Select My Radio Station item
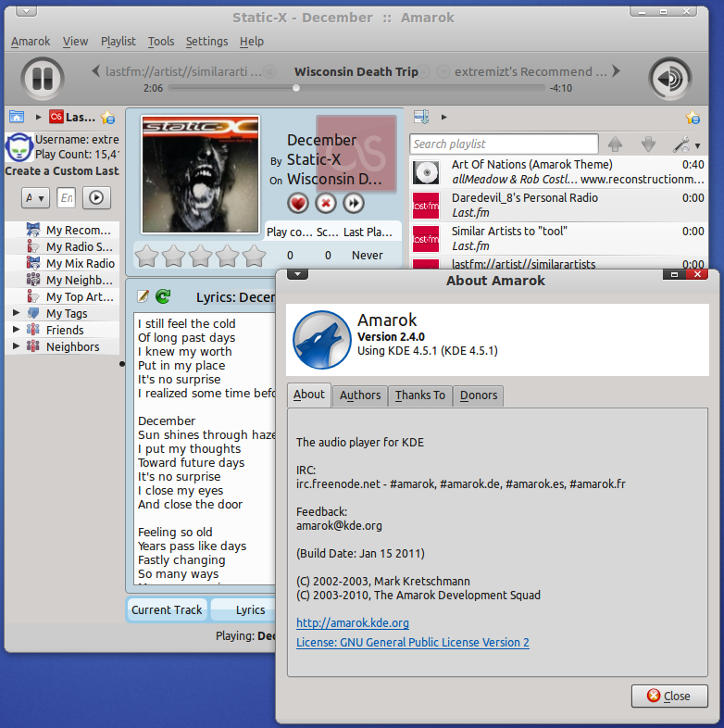This screenshot has width=724, height=728. click(62, 247)
